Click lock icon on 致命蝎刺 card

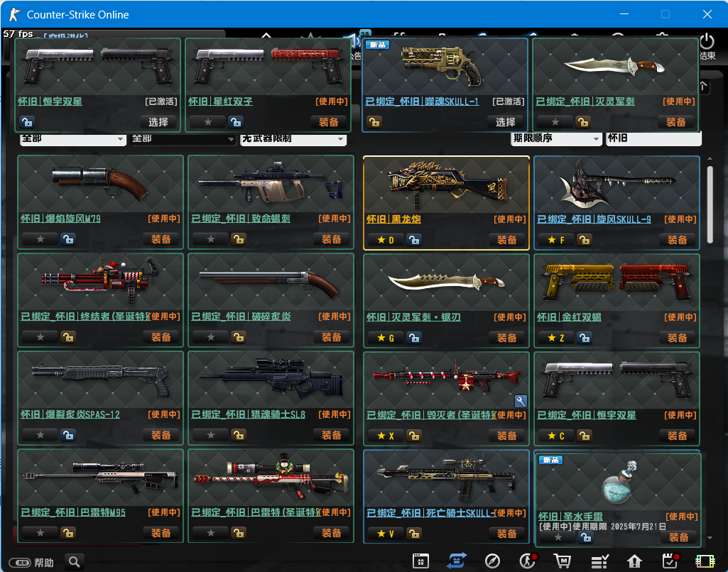click(x=239, y=239)
